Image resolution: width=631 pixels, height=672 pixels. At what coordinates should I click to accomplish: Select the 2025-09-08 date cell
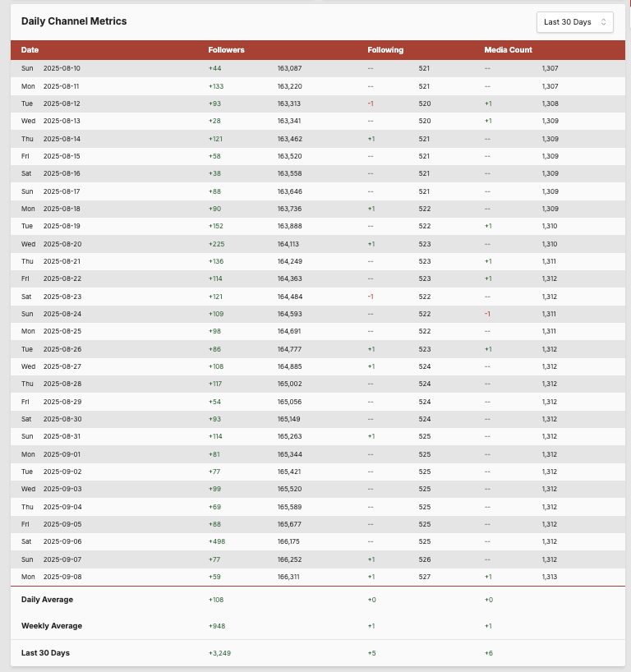[62, 577]
